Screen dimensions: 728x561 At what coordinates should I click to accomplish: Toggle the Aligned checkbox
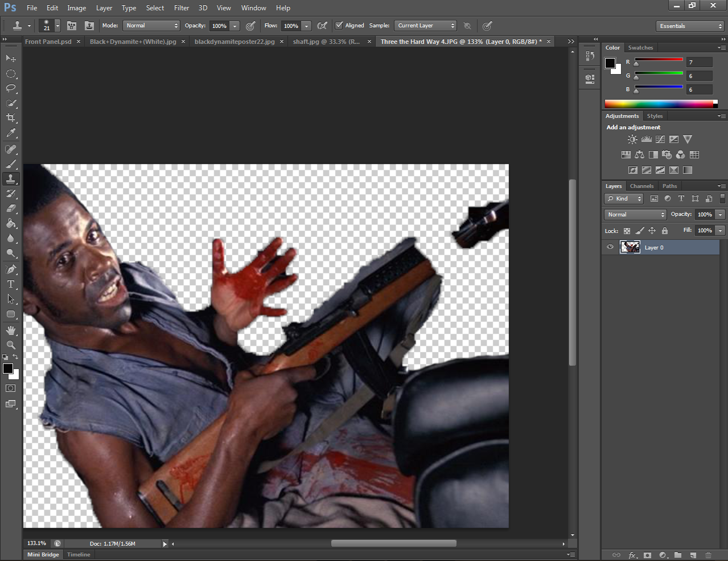(339, 25)
